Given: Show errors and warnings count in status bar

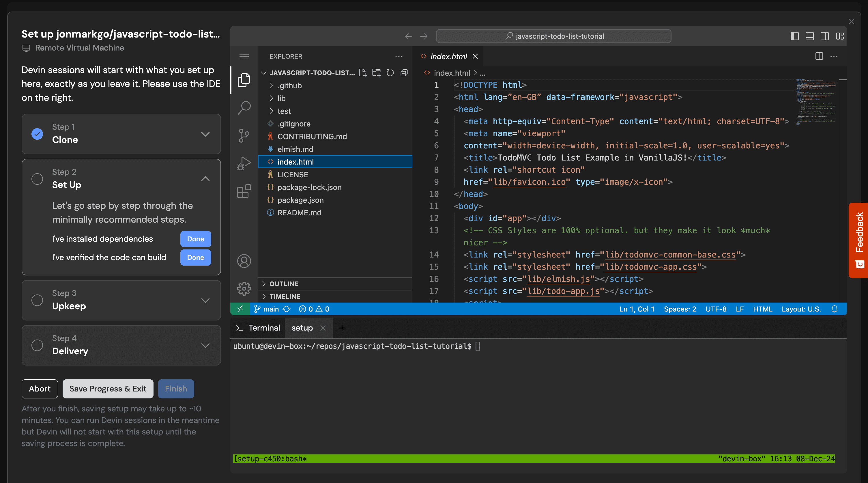Looking at the screenshot, I should tap(314, 309).
